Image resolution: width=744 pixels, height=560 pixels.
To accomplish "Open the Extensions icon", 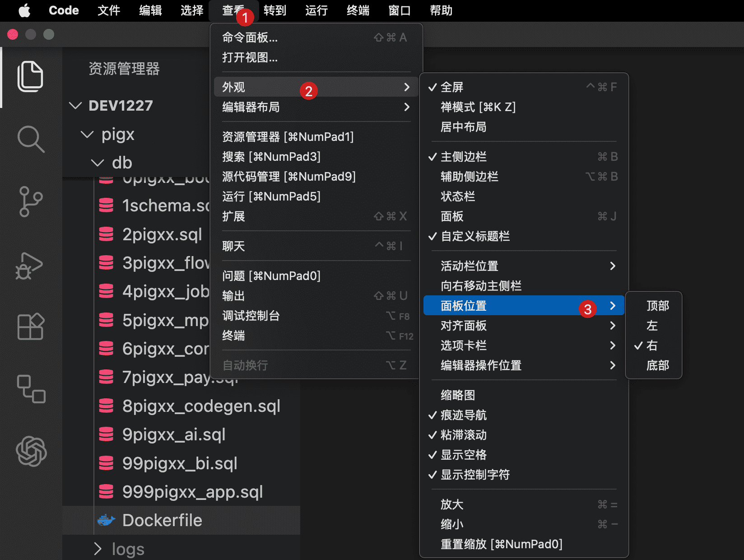I will pos(30,327).
